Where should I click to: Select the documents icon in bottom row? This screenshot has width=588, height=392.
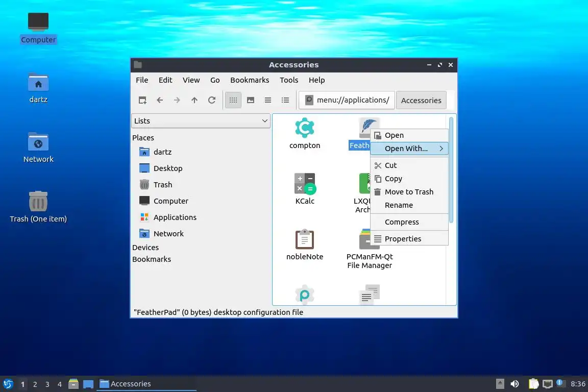(x=370, y=295)
